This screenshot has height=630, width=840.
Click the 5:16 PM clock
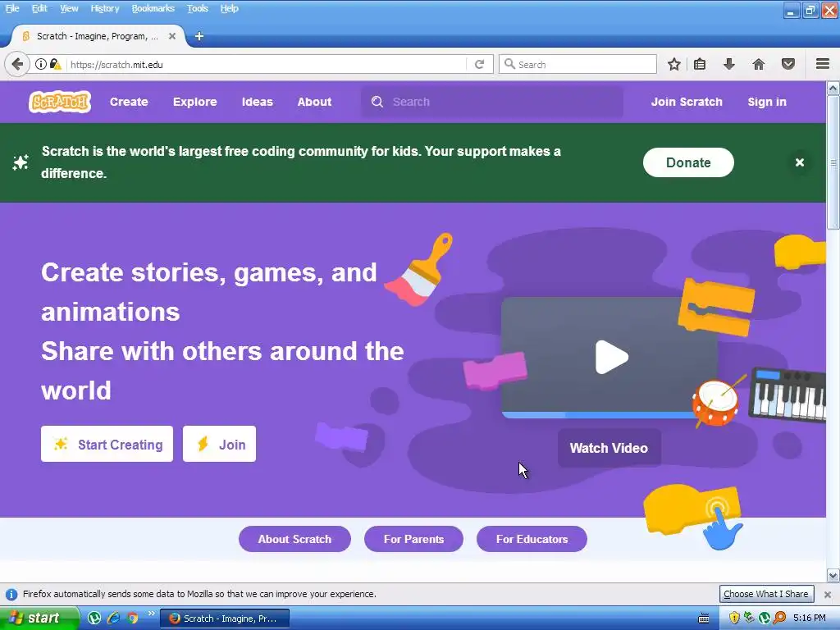(809, 619)
